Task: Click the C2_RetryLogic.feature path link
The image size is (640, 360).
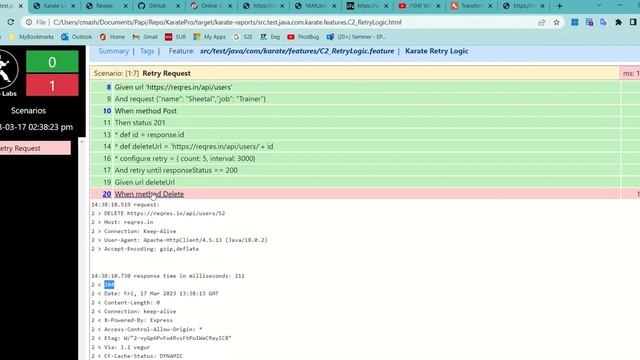Action: pos(297,51)
